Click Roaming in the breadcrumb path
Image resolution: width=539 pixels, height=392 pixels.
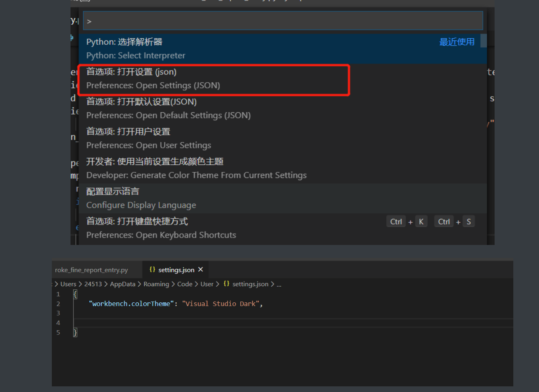point(156,284)
